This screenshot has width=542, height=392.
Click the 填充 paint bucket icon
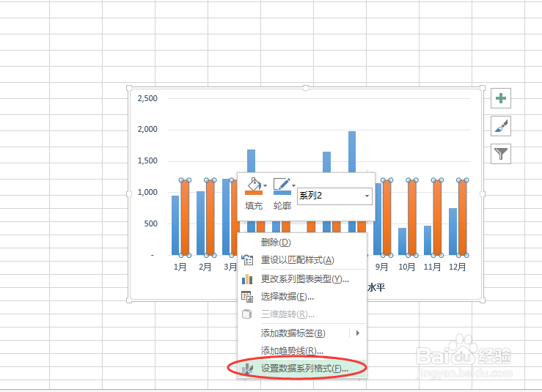coord(254,186)
